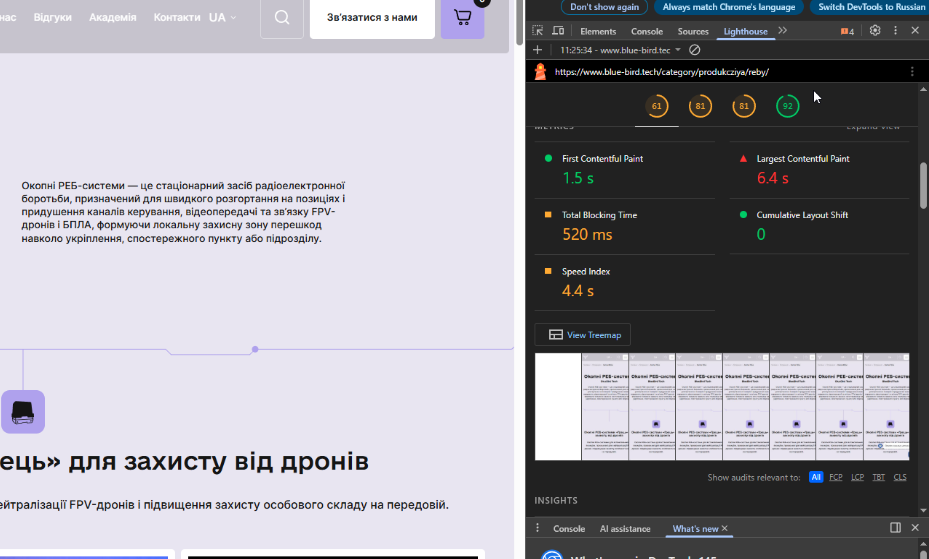Toggle the device toolbar icon
The height and width of the screenshot is (559, 929).
tap(558, 31)
